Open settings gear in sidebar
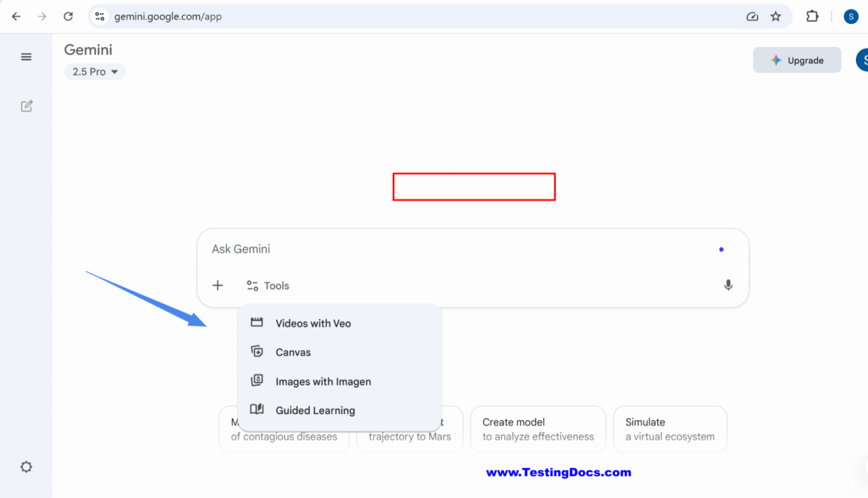The height and width of the screenshot is (498, 868). (26, 467)
